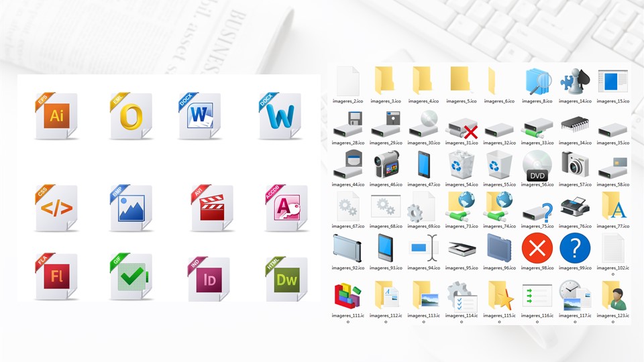Viewport: 644px width, 362px height.
Task: Click the "imageres_32.ico" file name
Action: pyautogui.click(x=499, y=143)
